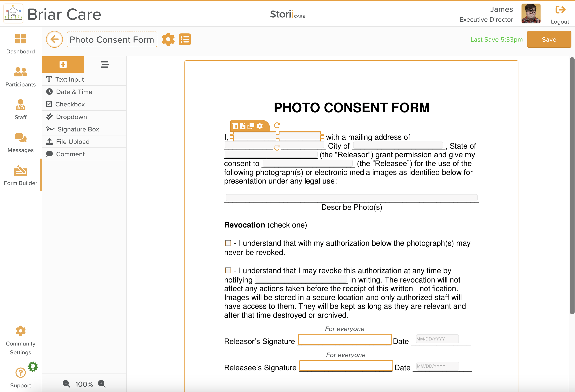Select the name text field after 'I,'

pos(277,136)
